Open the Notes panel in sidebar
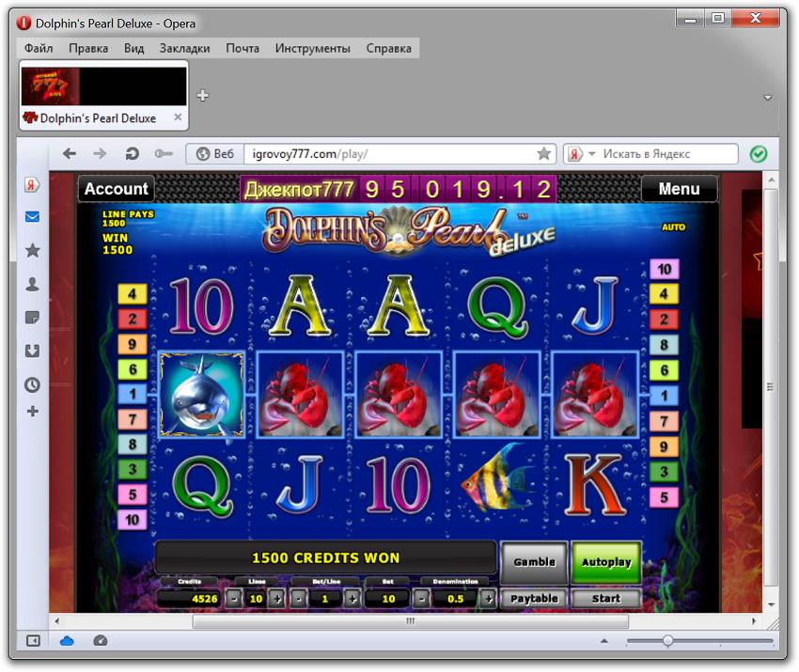Screen dimensions: 799x672 point(32,318)
